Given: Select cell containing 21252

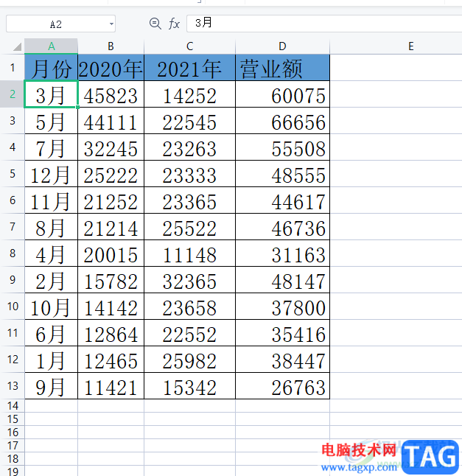Looking at the screenshot, I should pyautogui.click(x=111, y=200).
